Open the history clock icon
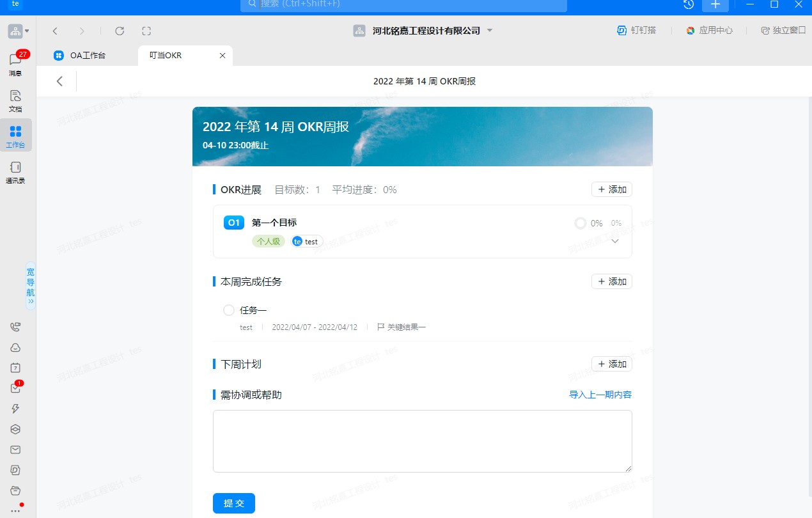The width and height of the screenshot is (812, 518). tap(689, 4)
